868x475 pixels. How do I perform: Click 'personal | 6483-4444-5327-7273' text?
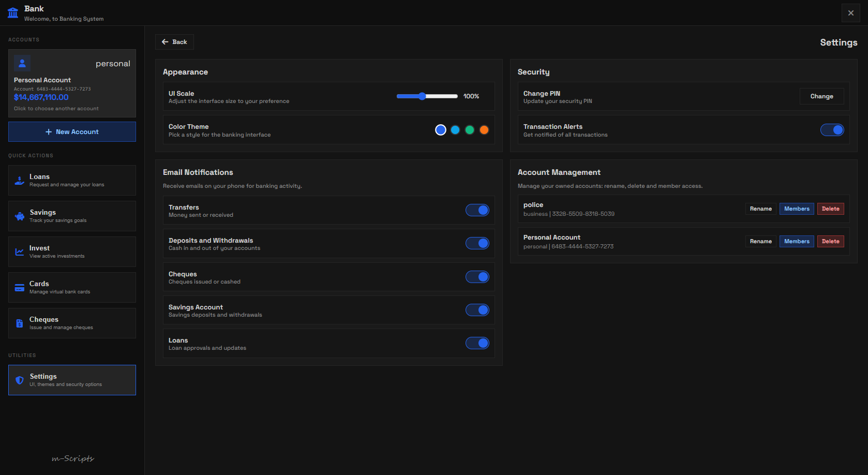568,246
